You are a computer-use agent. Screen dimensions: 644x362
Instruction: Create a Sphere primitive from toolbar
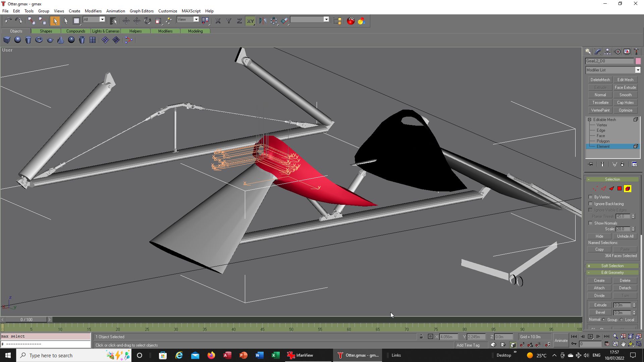(x=17, y=40)
